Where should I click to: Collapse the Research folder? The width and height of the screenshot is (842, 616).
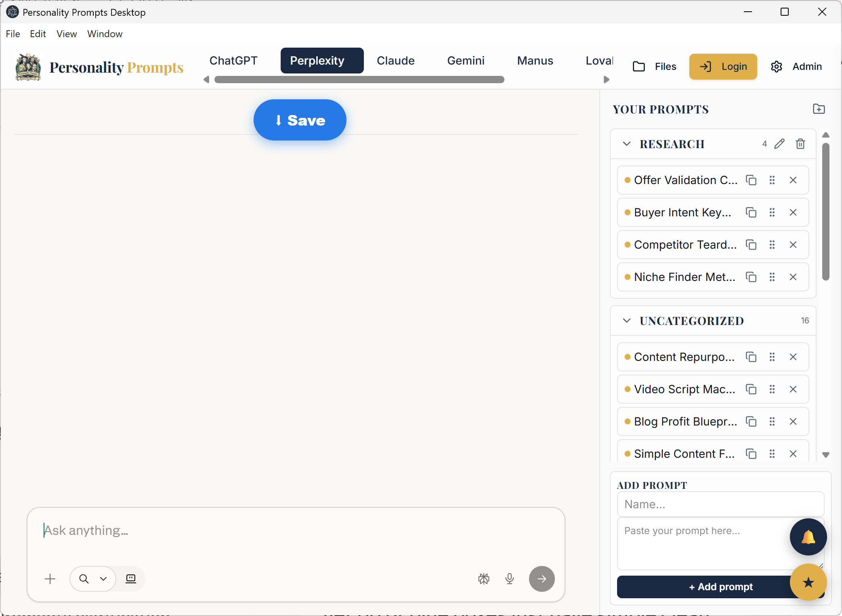[627, 144]
